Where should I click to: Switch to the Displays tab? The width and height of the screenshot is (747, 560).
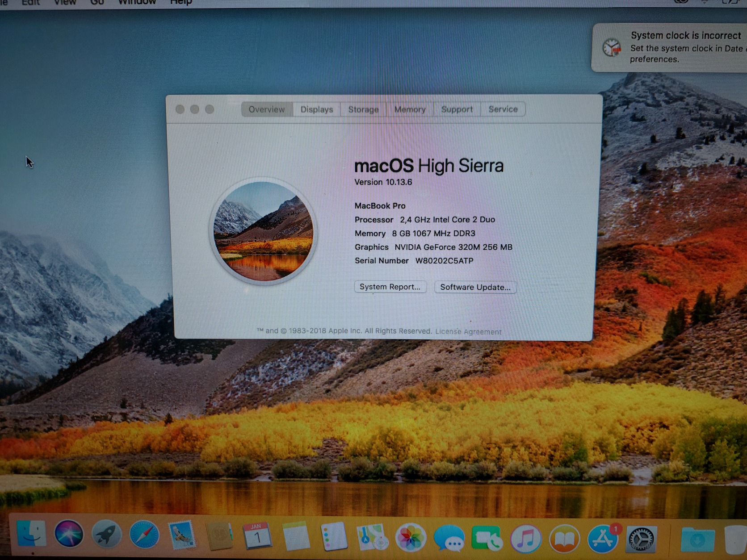317,109
